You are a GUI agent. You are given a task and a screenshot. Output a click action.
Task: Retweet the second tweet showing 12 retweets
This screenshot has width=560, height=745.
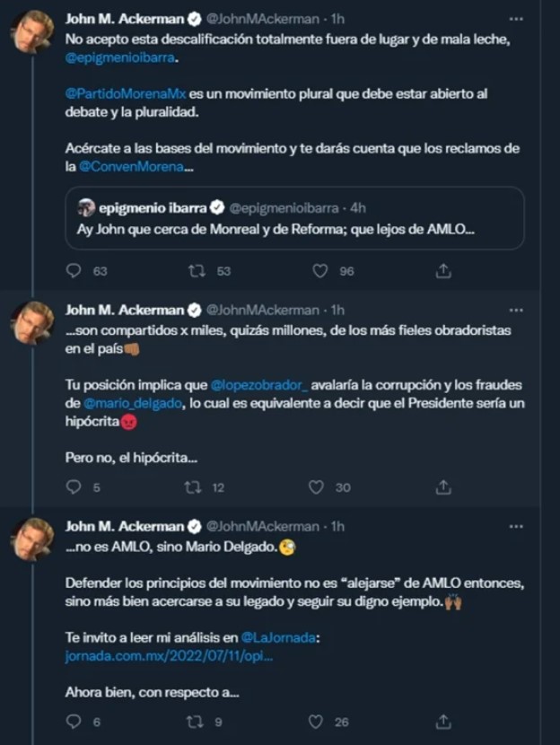tap(193, 487)
